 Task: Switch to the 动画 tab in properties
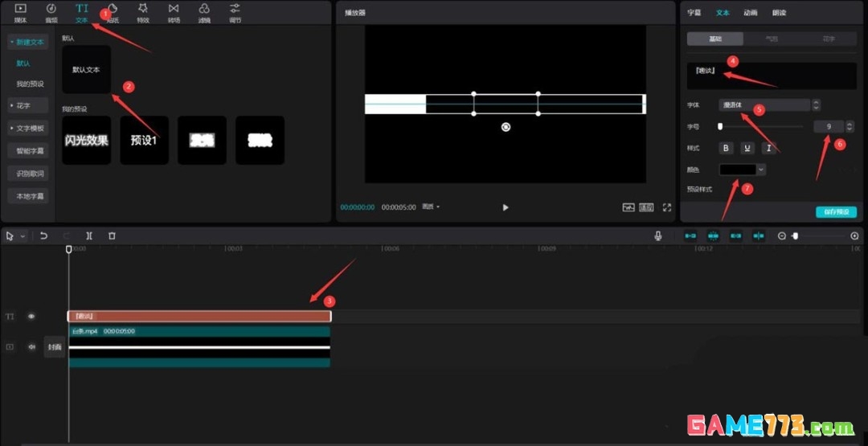click(x=749, y=13)
